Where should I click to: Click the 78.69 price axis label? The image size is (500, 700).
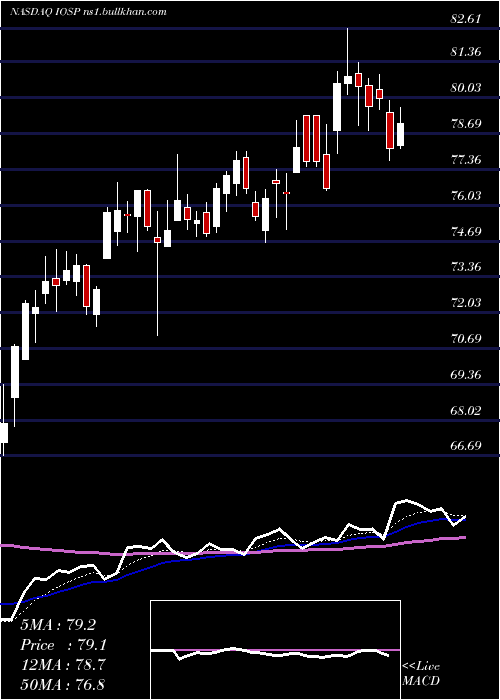466,123
